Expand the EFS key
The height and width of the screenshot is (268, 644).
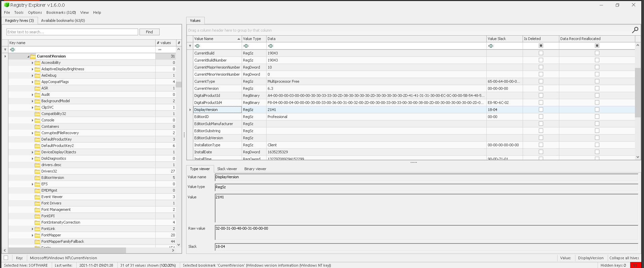[x=33, y=184]
